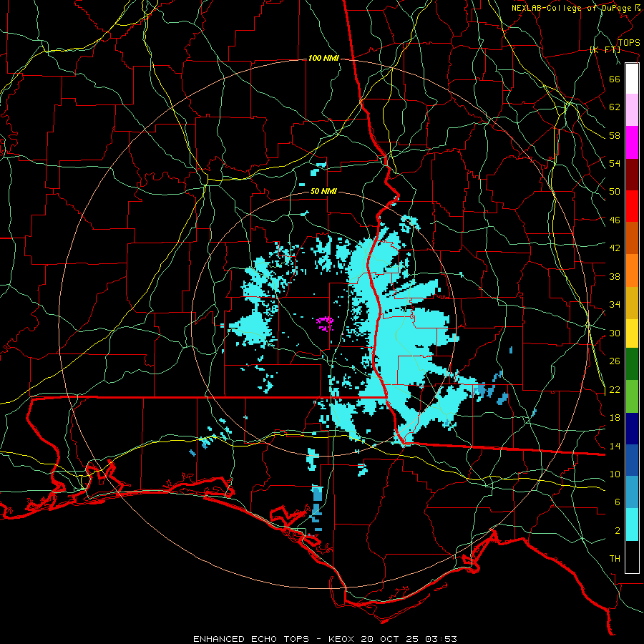Click the "50 NMI" range ring label
The image size is (644, 644).
pyautogui.click(x=323, y=191)
